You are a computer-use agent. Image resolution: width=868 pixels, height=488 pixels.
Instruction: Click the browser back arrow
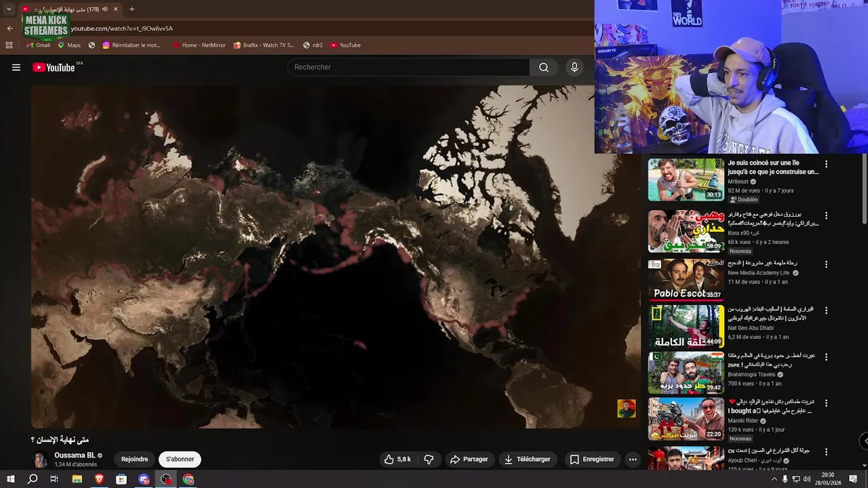tap(9, 28)
